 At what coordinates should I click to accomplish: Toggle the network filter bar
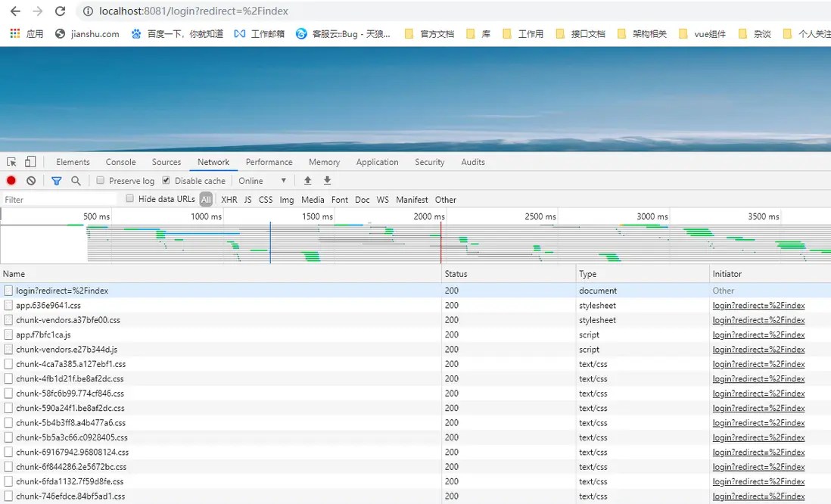pos(56,180)
